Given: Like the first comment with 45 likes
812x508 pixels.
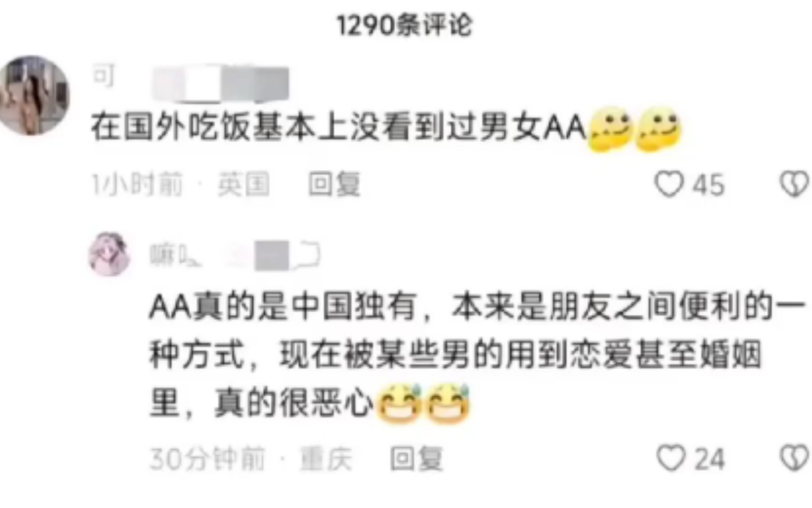Looking at the screenshot, I should coord(670,184).
